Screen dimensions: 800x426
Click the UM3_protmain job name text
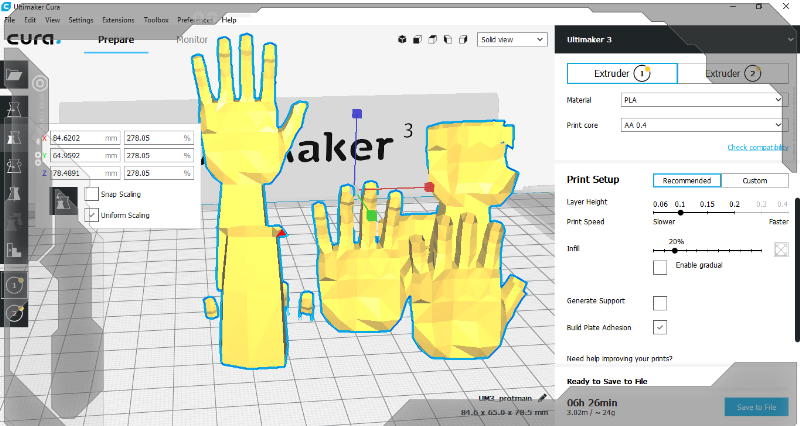click(x=505, y=398)
